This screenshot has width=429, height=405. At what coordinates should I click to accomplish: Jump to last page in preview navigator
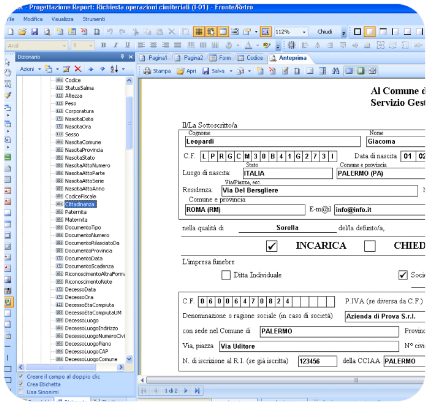point(197,390)
